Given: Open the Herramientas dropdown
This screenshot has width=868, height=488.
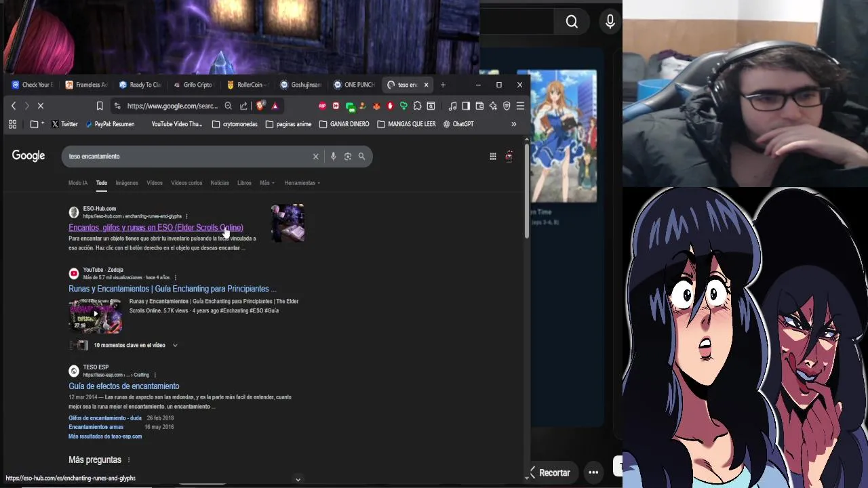Looking at the screenshot, I should tap(302, 183).
